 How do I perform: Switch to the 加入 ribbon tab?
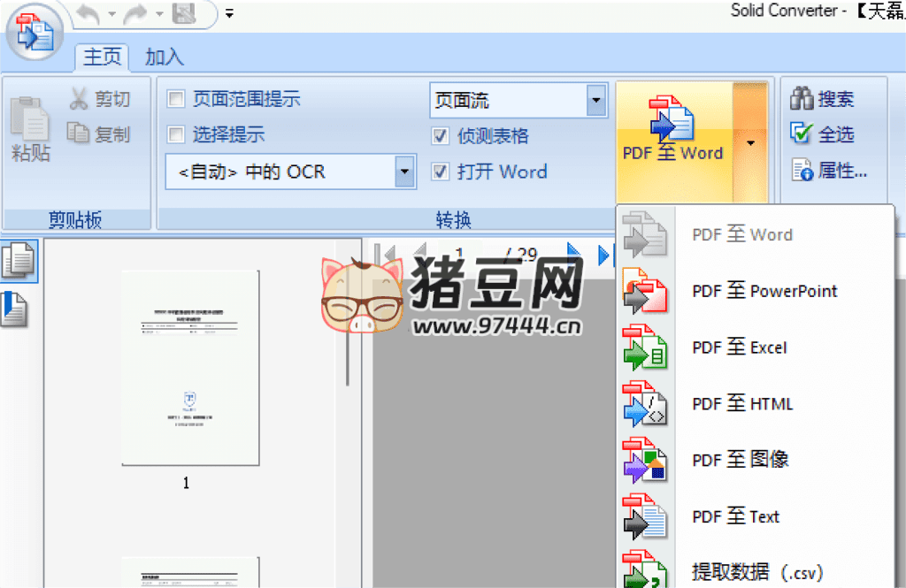(x=164, y=57)
